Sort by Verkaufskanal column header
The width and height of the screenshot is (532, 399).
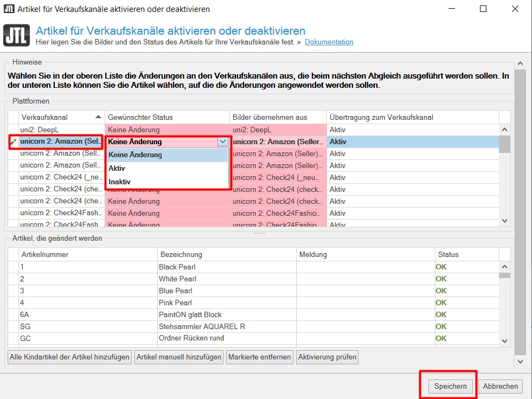(x=61, y=117)
